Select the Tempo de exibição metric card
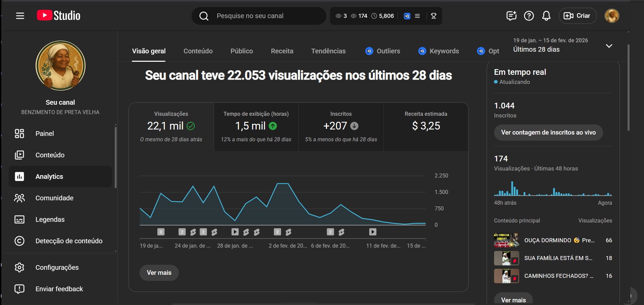Image resolution: width=644 pixels, height=305 pixels. coord(256,126)
